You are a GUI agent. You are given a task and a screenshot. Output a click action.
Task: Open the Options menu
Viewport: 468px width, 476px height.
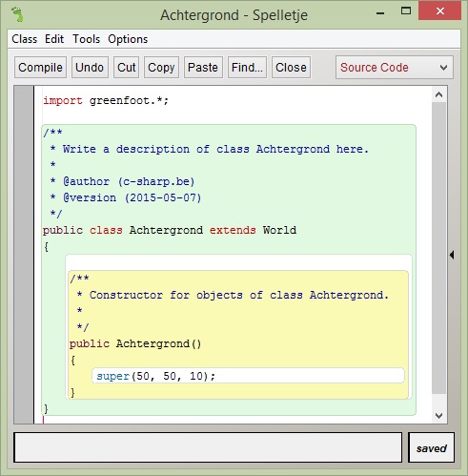click(x=128, y=39)
